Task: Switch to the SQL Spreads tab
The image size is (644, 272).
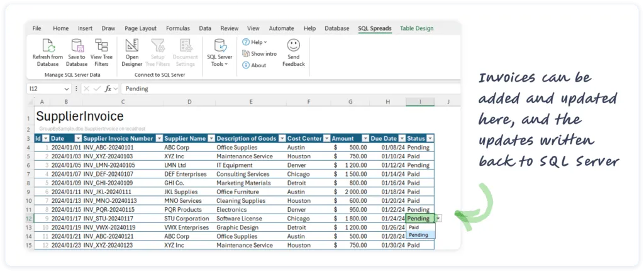Action: (375, 28)
